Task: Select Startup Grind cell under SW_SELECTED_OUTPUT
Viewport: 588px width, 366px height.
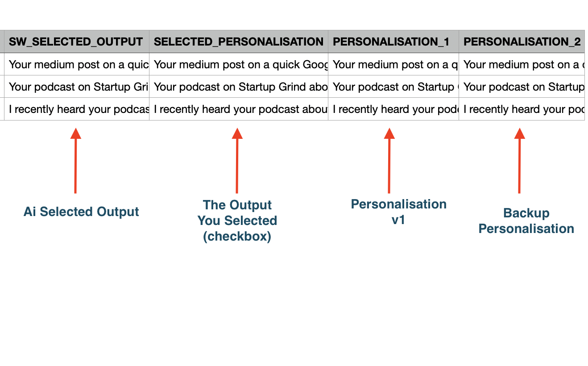Action: [76, 87]
